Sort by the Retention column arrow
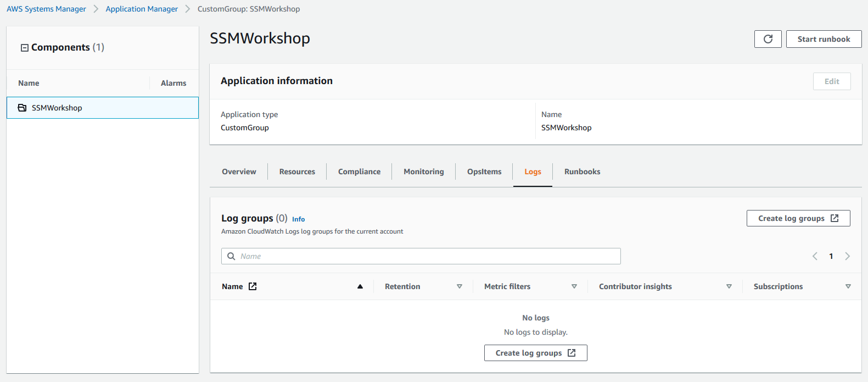The width and height of the screenshot is (868, 382). coord(460,286)
